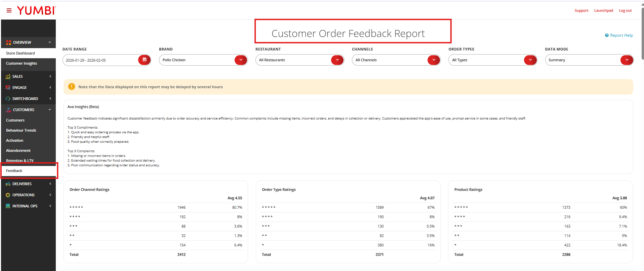
Task: Open the date range calendar icon
Action: (x=145, y=60)
